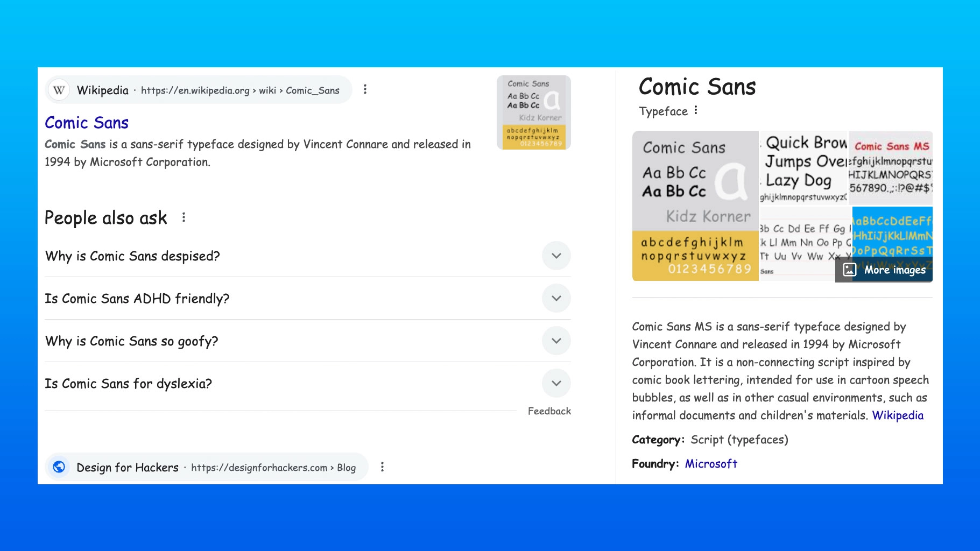Open the Comic Sans Wikipedia result title
The height and width of the screenshot is (551, 980).
(87, 123)
